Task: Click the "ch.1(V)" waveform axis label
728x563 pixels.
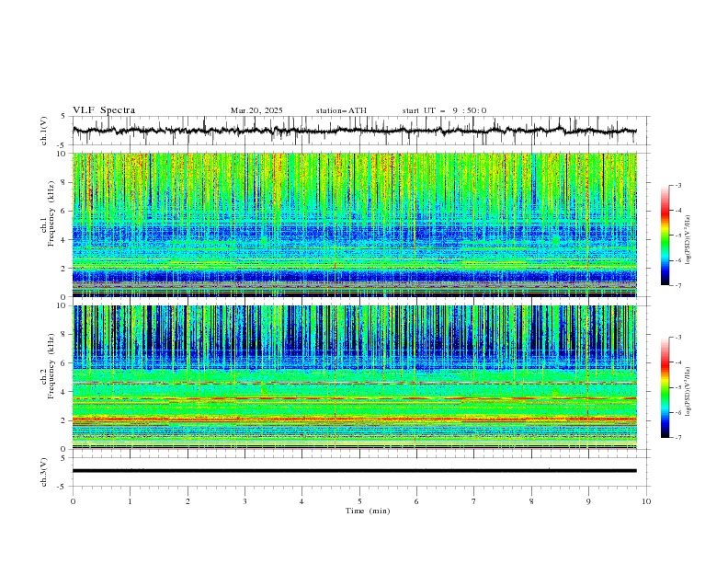Action: (x=44, y=131)
